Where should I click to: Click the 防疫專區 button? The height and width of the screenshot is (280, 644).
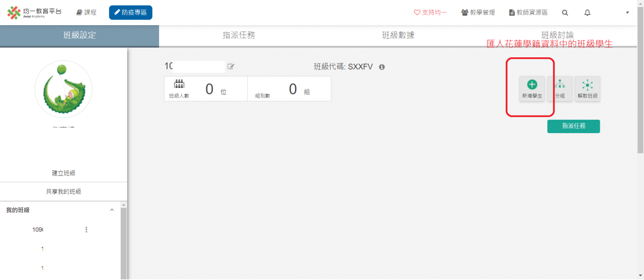[130, 13]
